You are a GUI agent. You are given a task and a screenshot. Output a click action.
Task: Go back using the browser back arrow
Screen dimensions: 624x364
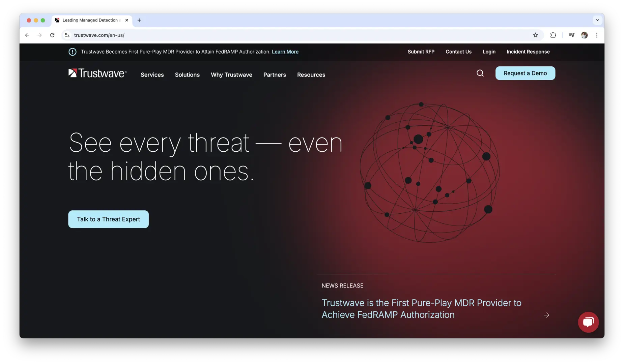pos(27,35)
